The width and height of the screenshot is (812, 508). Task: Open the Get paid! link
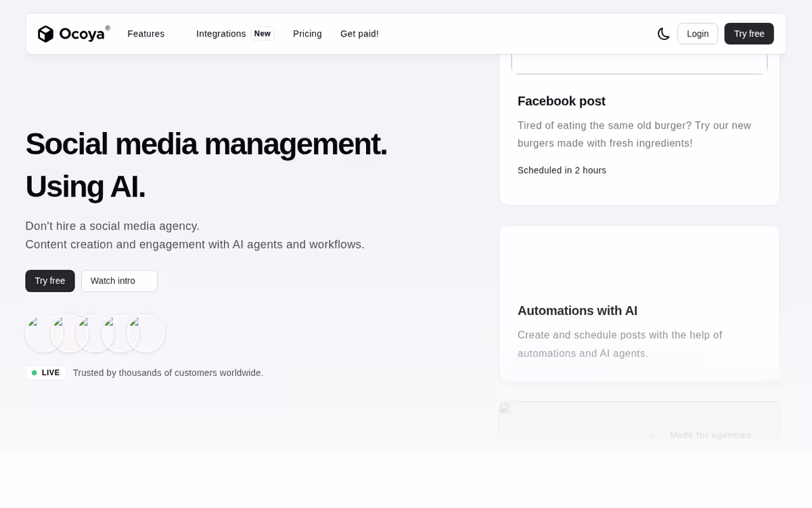tap(359, 34)
